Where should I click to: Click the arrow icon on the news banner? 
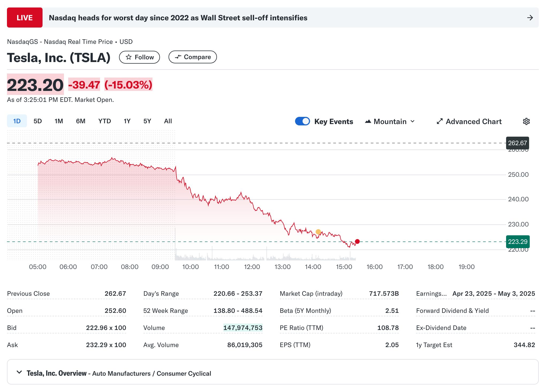pyautogui.click(x=530, y=18)
